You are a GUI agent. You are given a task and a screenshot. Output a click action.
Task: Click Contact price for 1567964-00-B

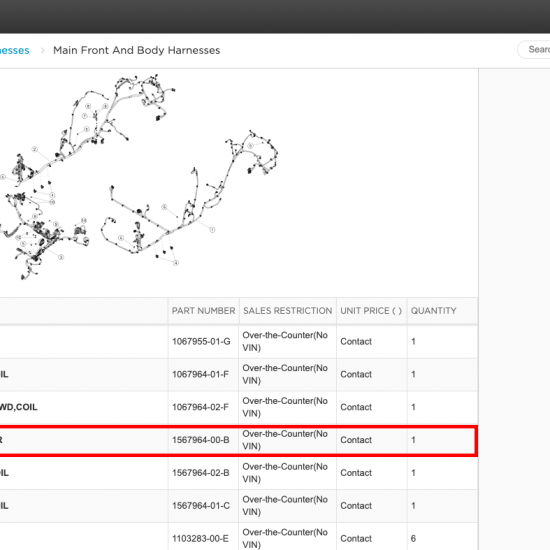click(x=356, y=440)
